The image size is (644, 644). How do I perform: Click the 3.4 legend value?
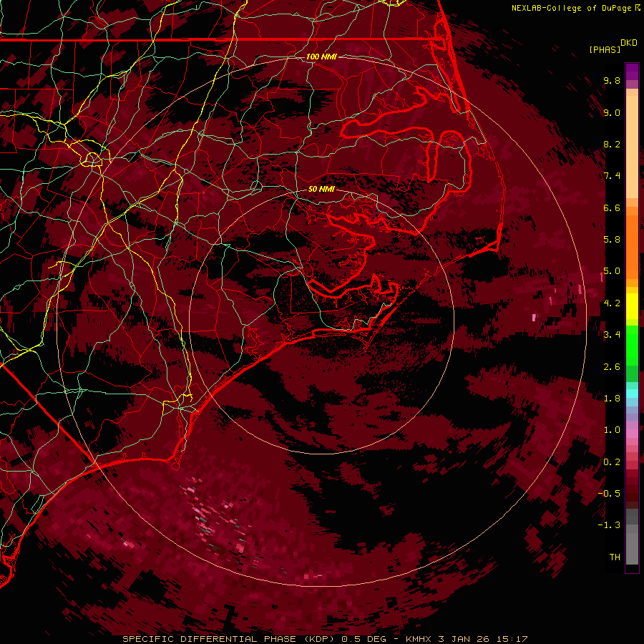click(612, 335)
